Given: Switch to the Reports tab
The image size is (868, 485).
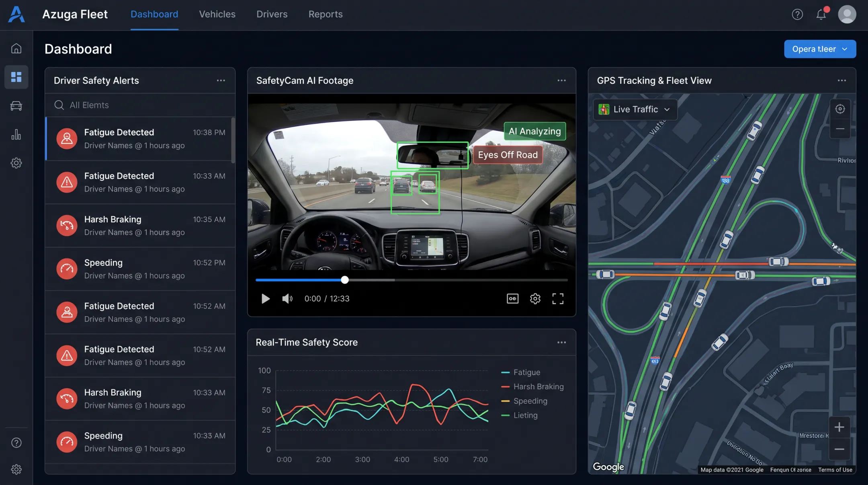Looking at the screenshot, I should click(325, 14).
